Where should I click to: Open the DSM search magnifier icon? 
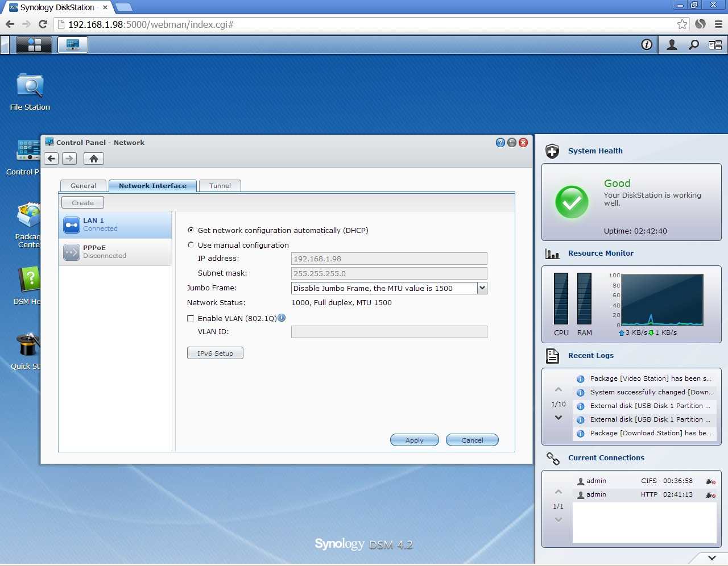[x=693, y=45]
